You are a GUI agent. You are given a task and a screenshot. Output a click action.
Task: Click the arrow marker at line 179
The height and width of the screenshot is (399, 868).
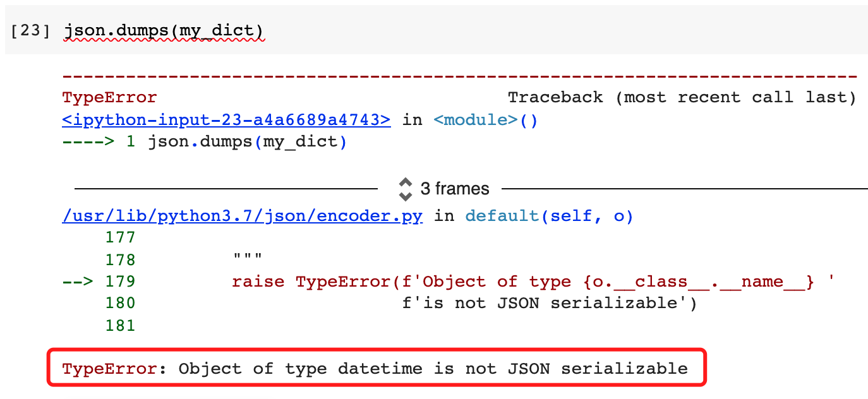coord(77,281)
